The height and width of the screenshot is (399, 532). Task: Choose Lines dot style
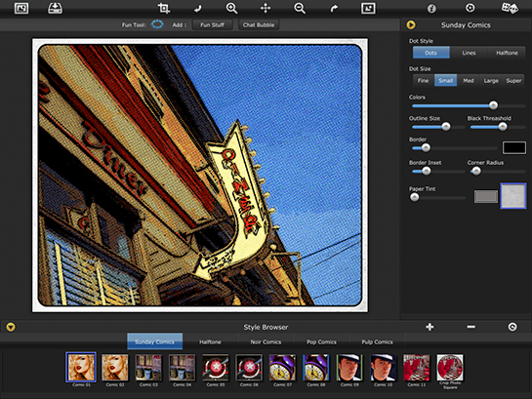point(469,53)
